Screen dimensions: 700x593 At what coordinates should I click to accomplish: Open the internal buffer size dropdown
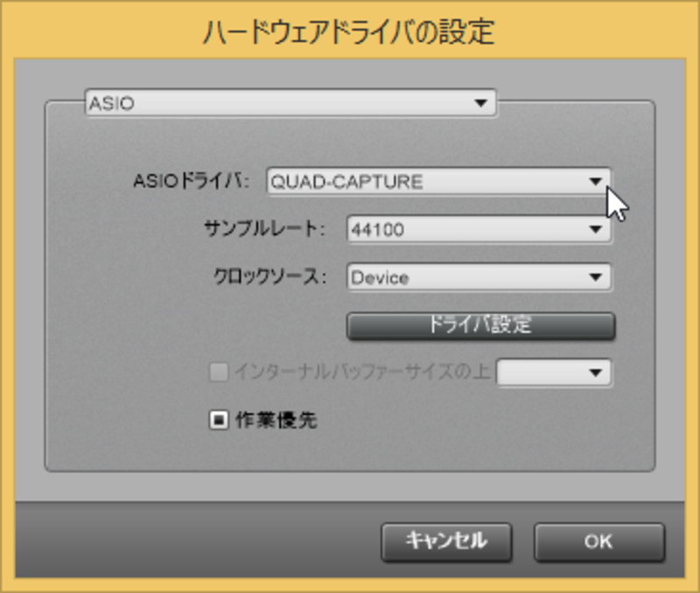point(554,373)
